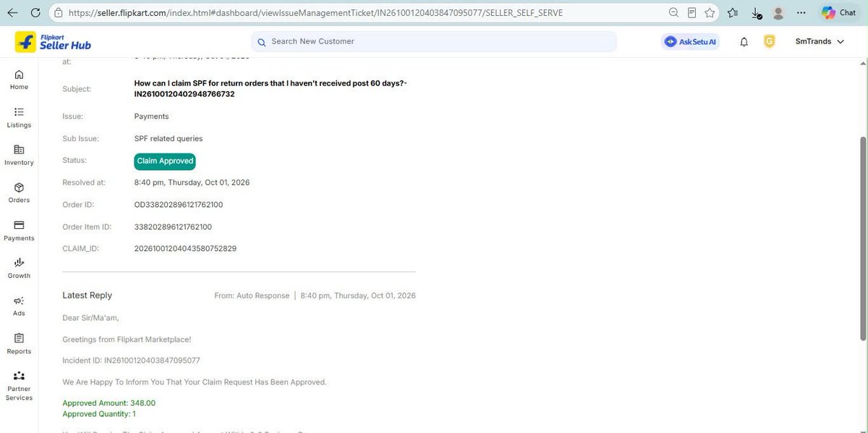The width and height of the screenshot is (868, 433).
Task: Open the browser profile avatar
Action: click(x=778, y=13)
